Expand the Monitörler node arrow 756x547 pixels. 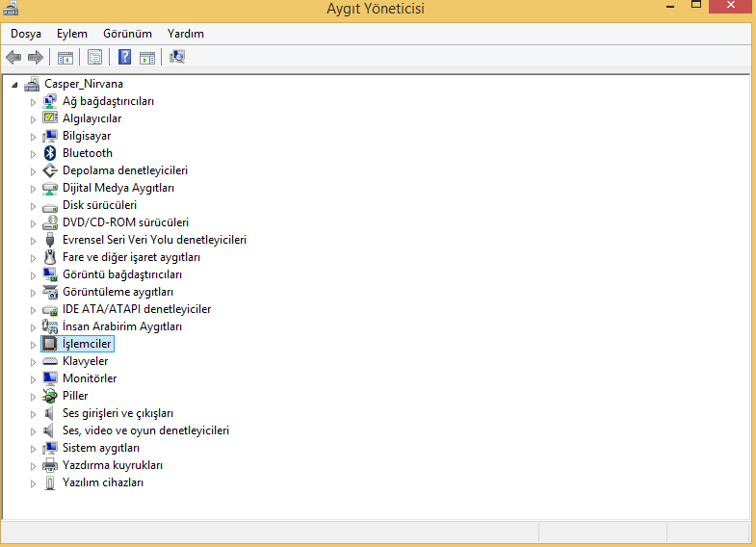coord(33,379)
